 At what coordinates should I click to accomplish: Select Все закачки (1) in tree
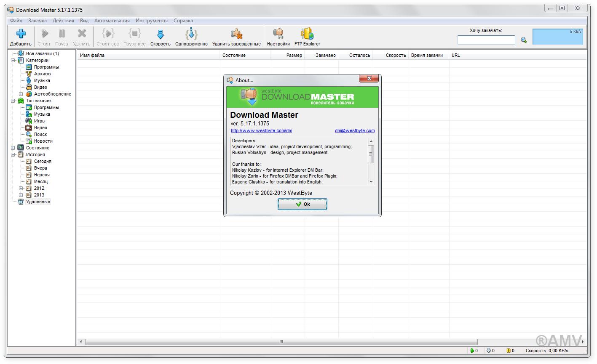[42, 53]
